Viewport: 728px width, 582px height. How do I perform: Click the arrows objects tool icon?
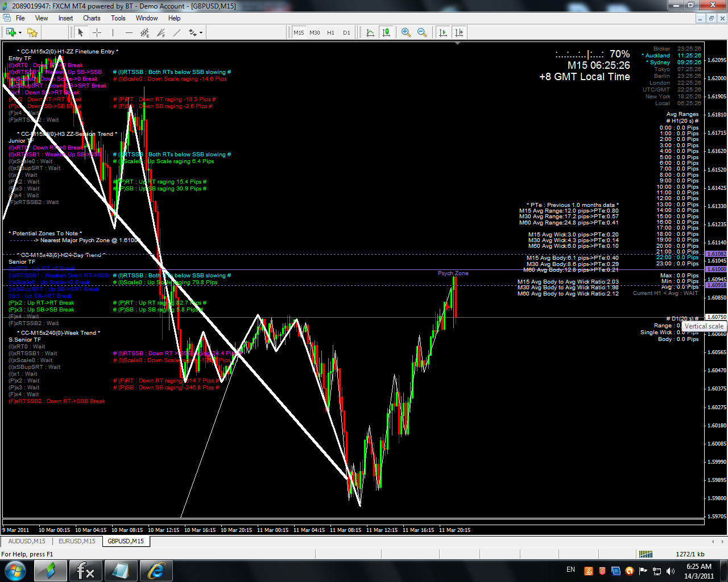tap(193, 32)
